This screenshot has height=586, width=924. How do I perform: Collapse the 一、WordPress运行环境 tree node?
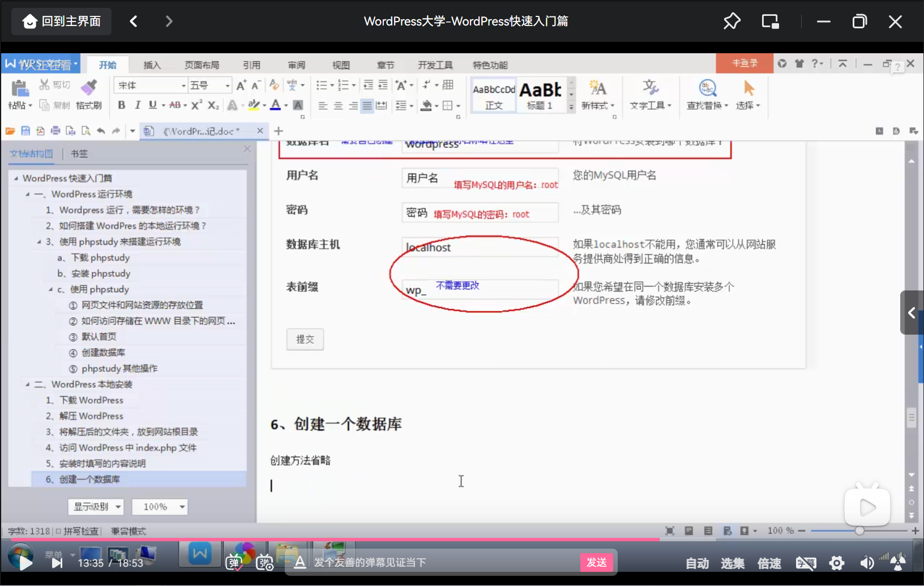28,194
